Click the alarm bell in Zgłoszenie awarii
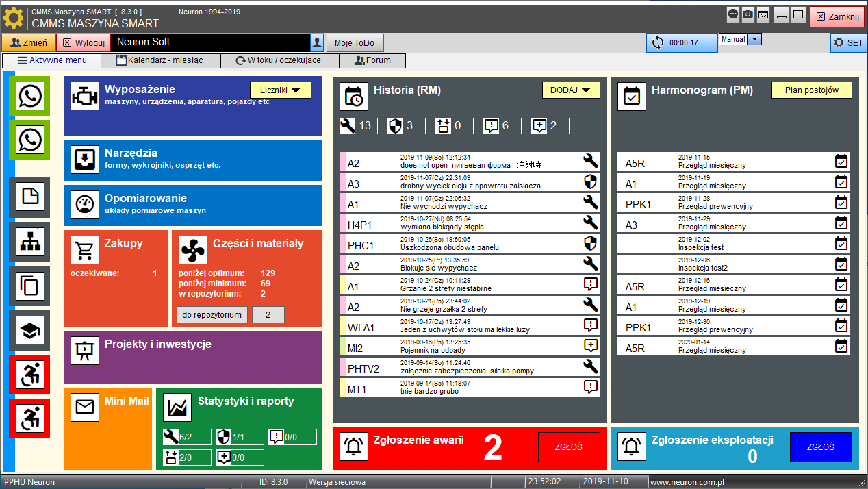 (354, 446)
